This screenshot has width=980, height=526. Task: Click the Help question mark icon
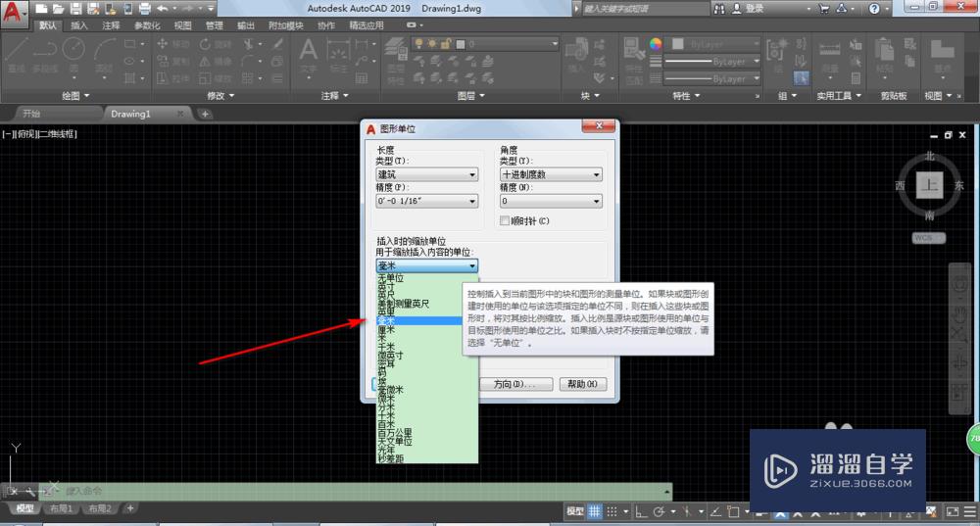(874, 9)
